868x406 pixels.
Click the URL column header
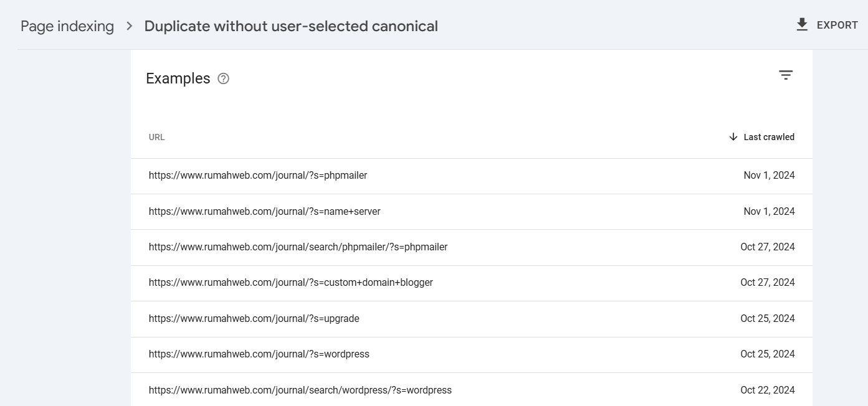coord(157,137)
